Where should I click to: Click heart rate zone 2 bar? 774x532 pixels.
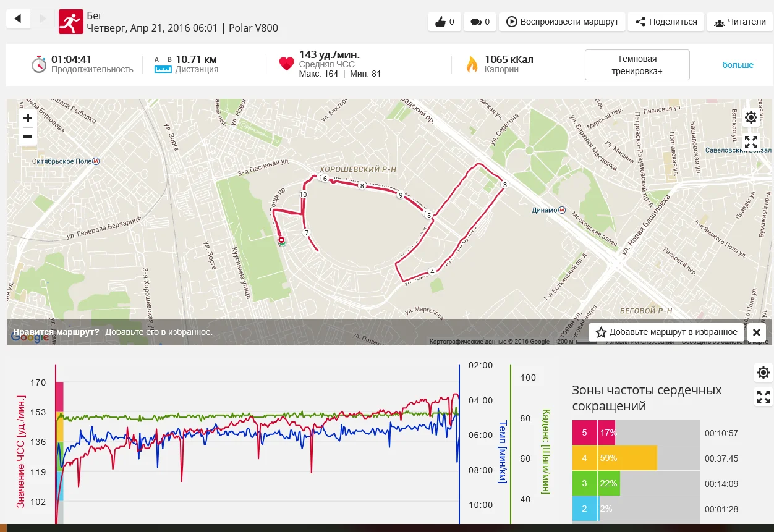(636, 509)
